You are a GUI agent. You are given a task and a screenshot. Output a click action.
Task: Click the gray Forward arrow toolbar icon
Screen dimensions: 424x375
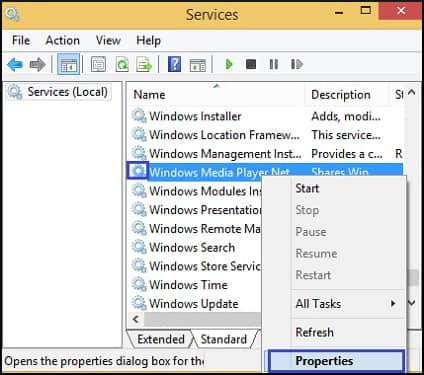(37, 64)
